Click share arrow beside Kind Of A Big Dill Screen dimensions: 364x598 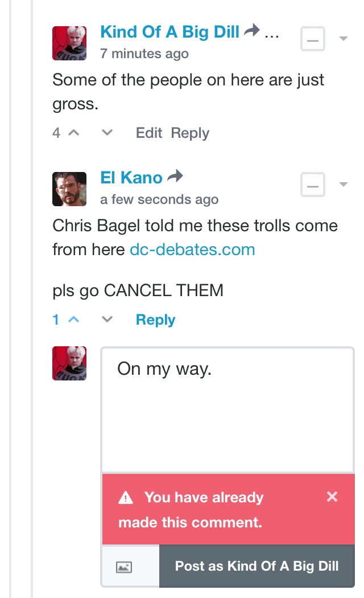[252, 30]
